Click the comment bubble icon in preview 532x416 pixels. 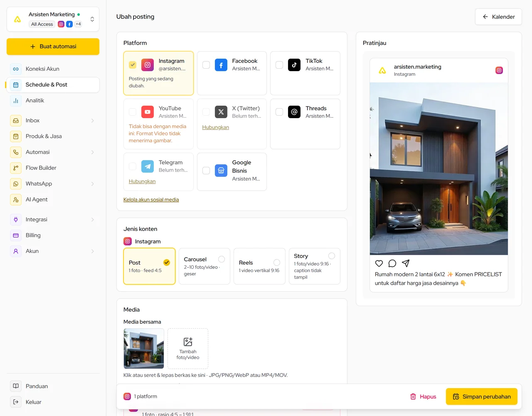(x=392, y=263)
